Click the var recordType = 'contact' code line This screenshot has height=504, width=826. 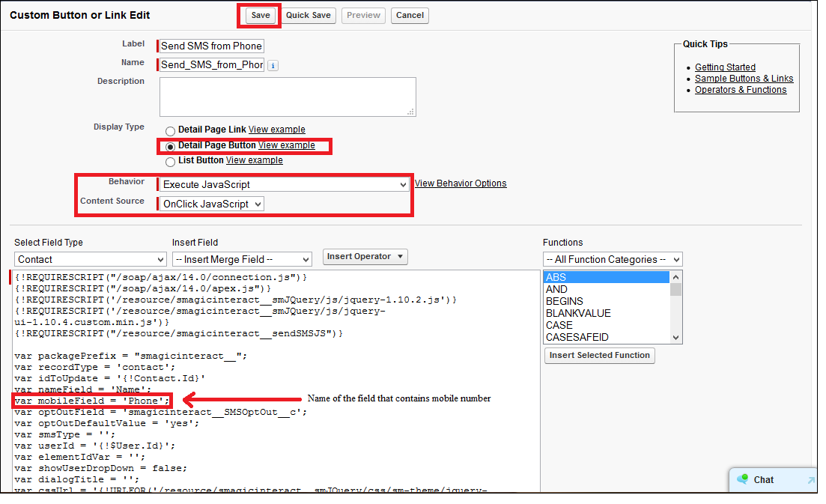95,367
